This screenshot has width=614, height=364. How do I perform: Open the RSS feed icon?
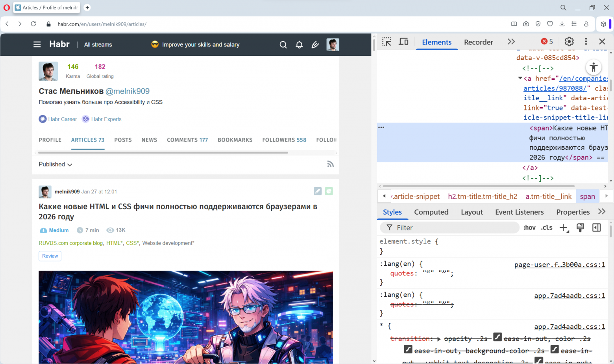[x=330, y=164]
